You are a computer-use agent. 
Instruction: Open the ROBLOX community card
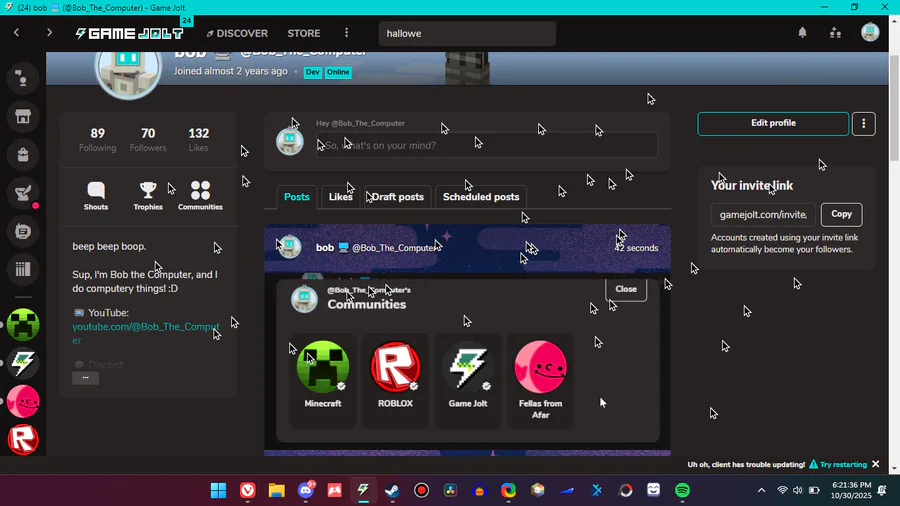[x=395, y=381]
